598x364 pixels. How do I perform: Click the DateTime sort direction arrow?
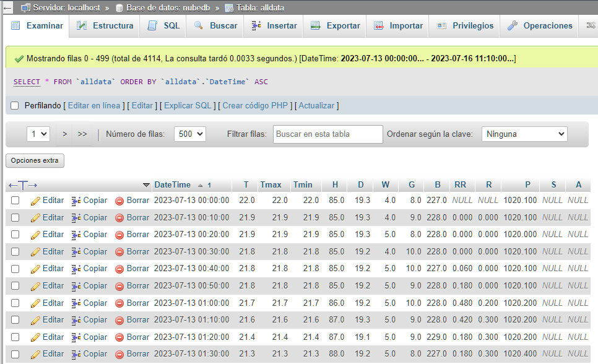200,186
